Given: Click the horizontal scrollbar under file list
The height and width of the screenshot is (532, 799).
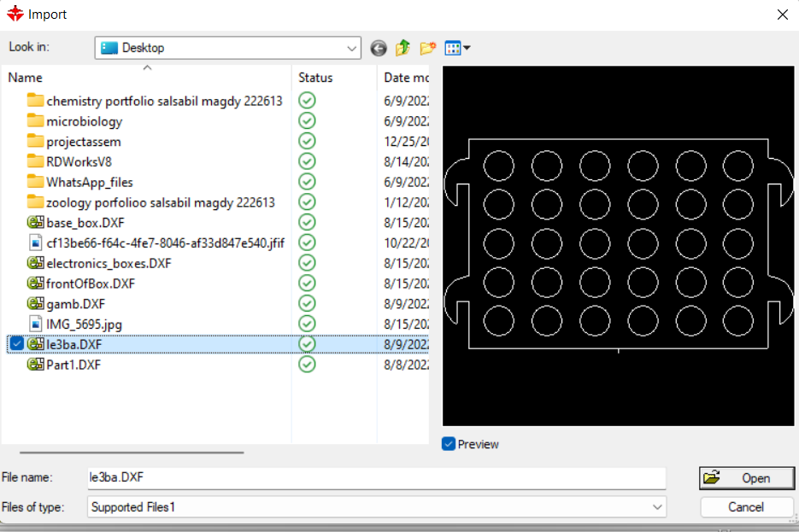Looking at the screenshot, I should click(x=132, y=453).
